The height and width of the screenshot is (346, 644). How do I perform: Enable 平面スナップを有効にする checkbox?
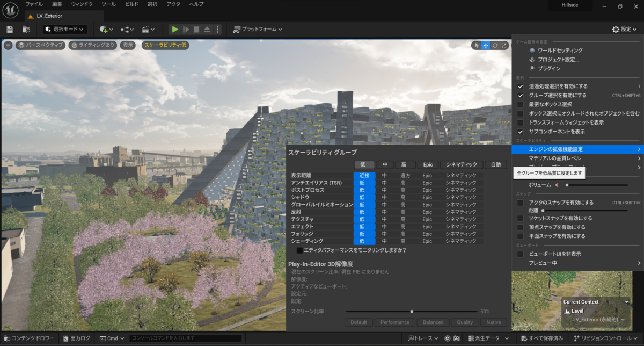pos(520,236)
